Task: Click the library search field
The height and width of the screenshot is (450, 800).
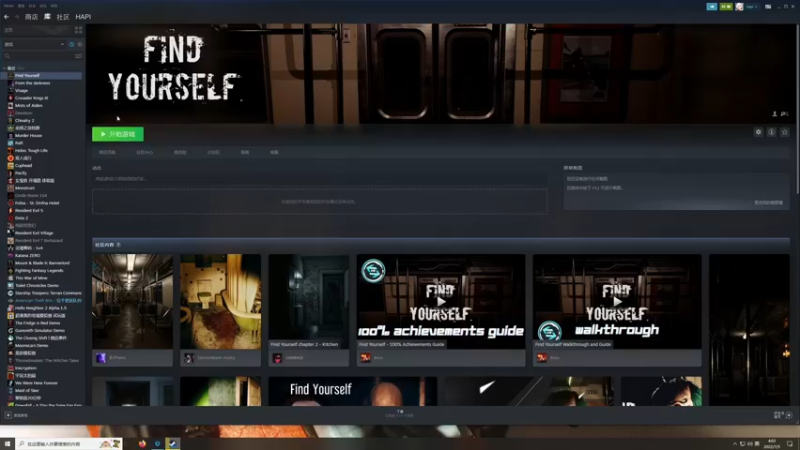Action: click(38, 56)
